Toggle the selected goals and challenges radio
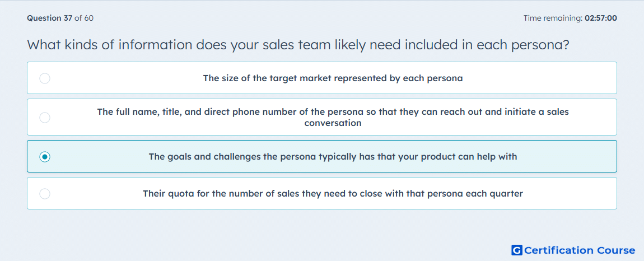This screenshot has height=261, width=644. pos(45,157)
